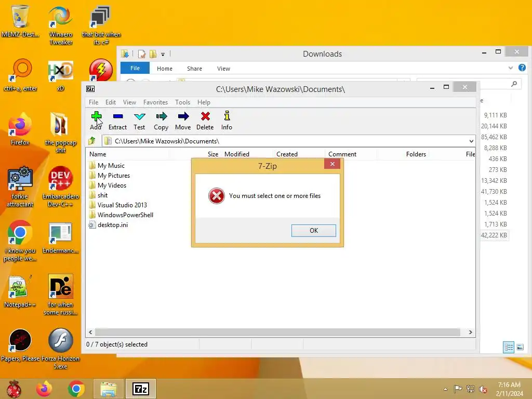The width and height of the screenshot is (532, 399).
Task: Sort by the Comment column header
Action: point(351,154)
